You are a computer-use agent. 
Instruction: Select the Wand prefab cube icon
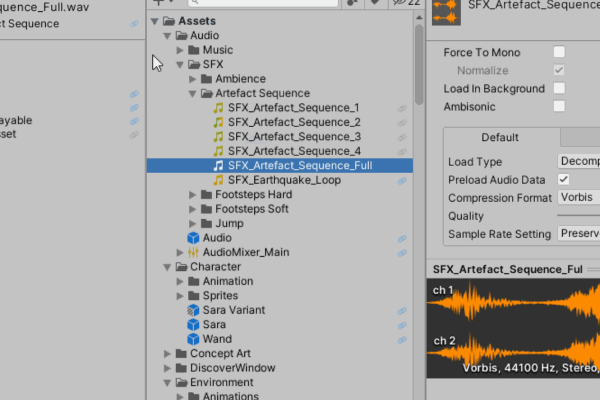point(193,339)
